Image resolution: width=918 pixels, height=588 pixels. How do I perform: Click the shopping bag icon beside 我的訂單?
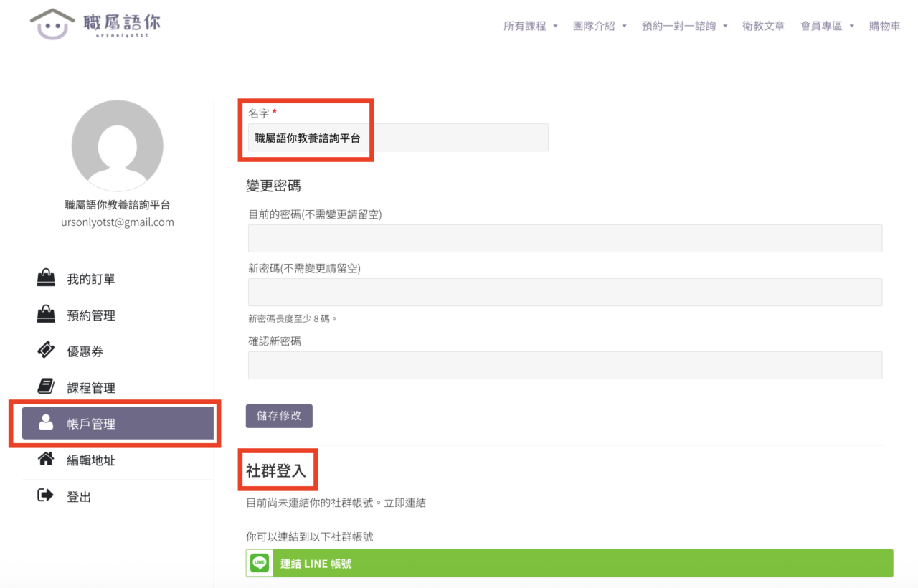[x=46, y=279]
